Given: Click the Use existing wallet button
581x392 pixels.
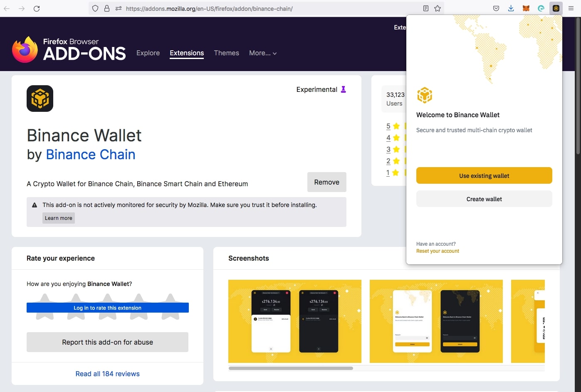Looking at the screenshot, I should click(484, 175).
